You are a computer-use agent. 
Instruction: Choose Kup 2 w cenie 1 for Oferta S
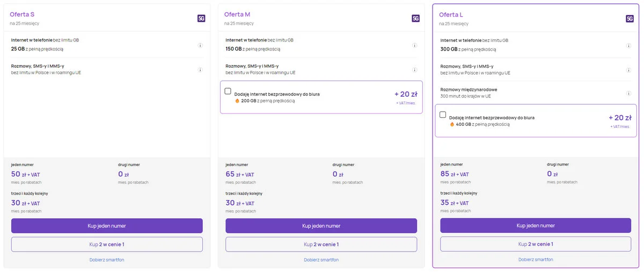(x=107, y=244)
